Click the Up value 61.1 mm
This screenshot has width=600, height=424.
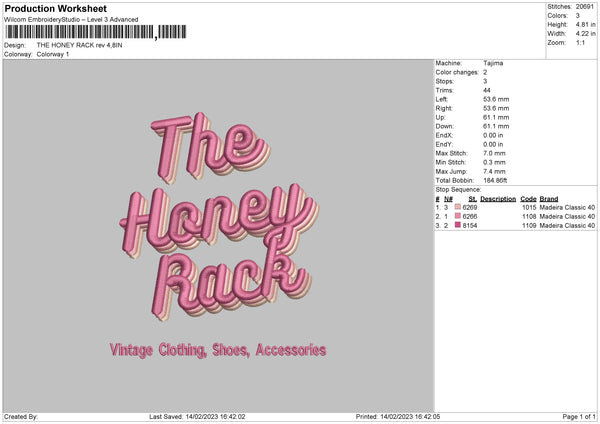click(x=496, y=117)
